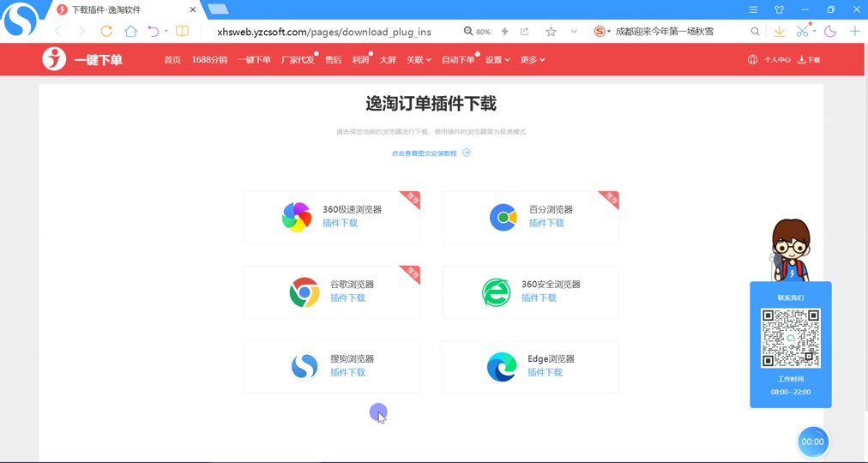Image resolution: width=868 pixels, height=463 pixels.
Task: Click the 搜狗浏览器 icon
Action: 304,366
